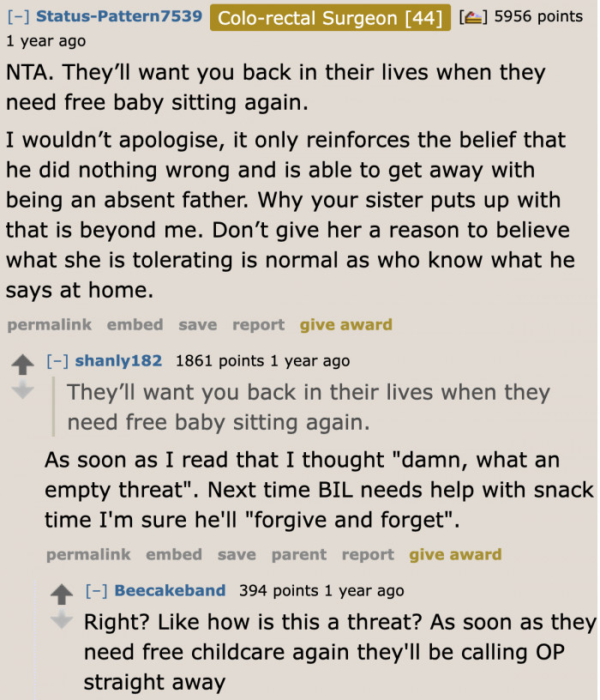Collapse Status-Pattern7539's comment
This screenshot has height=700, width=600.
click(15, 15)
